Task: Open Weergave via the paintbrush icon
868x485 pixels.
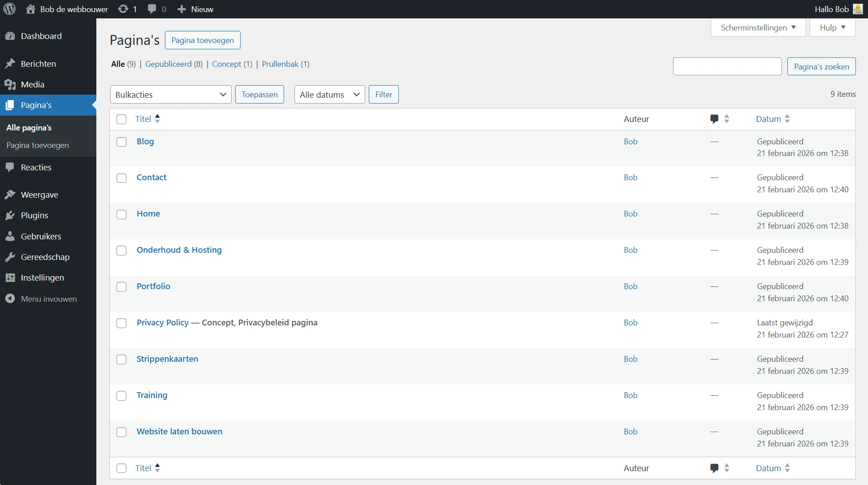Action: click(10, 194)
